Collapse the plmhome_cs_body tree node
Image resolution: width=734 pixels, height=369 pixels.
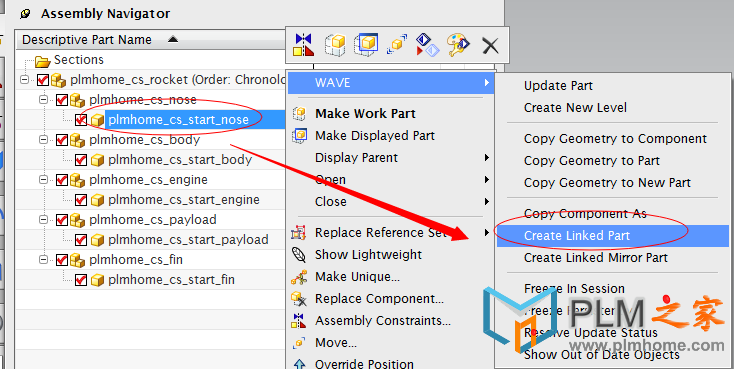44,140
